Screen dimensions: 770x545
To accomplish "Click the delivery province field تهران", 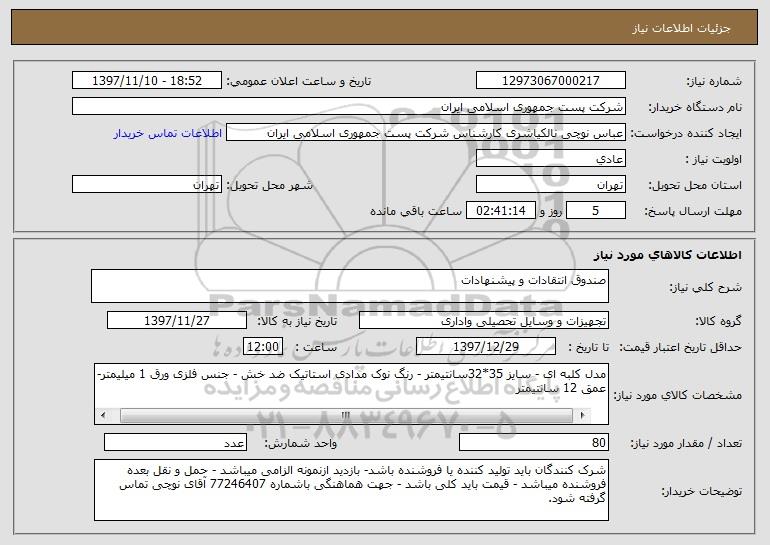I will (x=550, y=185).
